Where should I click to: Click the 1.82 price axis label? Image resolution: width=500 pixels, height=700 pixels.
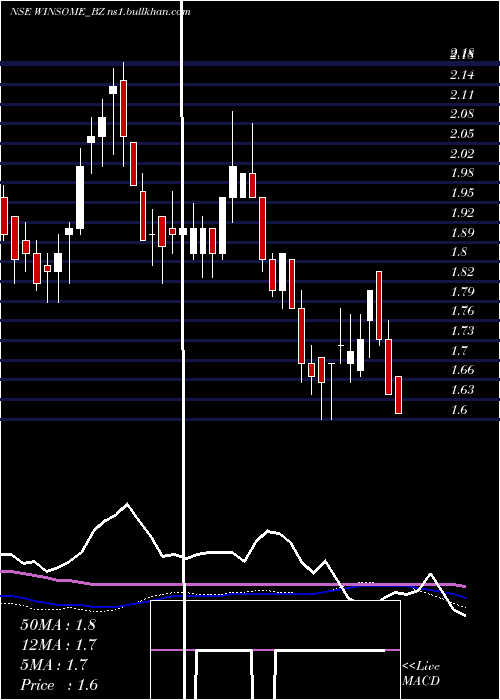click(x=462, y=272)
